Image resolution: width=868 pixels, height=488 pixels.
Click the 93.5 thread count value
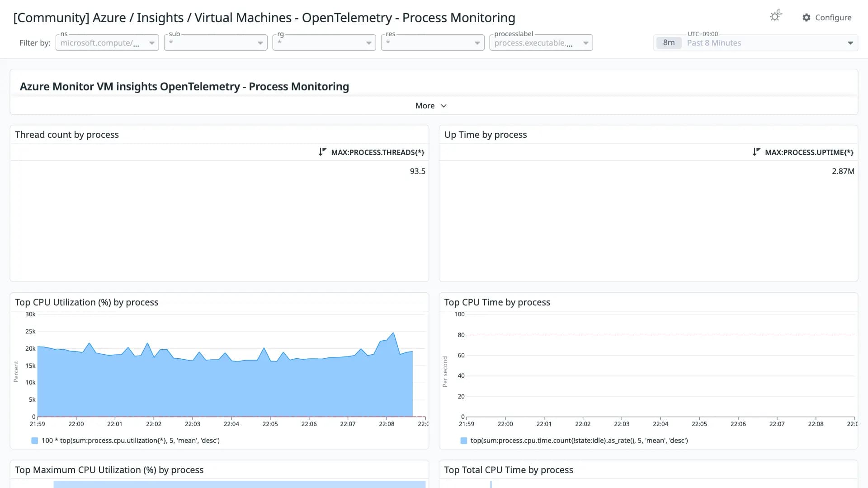(x=417, y=171)
